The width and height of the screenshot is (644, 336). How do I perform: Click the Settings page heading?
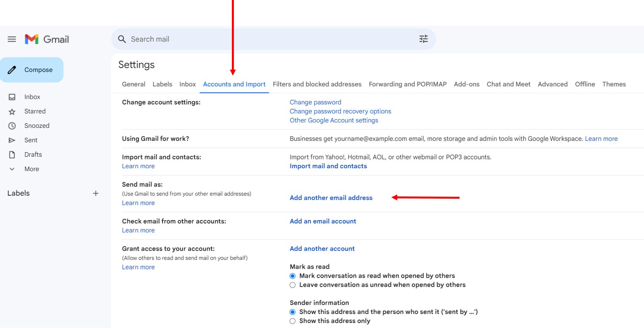pyautogui.click(x=136, y=65)
